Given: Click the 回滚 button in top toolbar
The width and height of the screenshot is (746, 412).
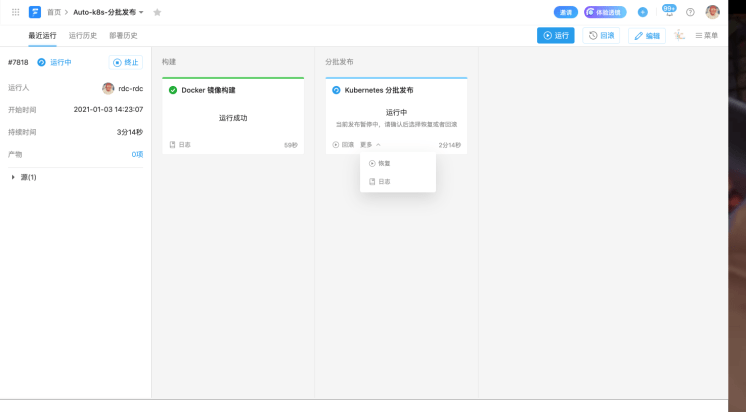Looking at the screenshot, I should click(x=601, y=35).
